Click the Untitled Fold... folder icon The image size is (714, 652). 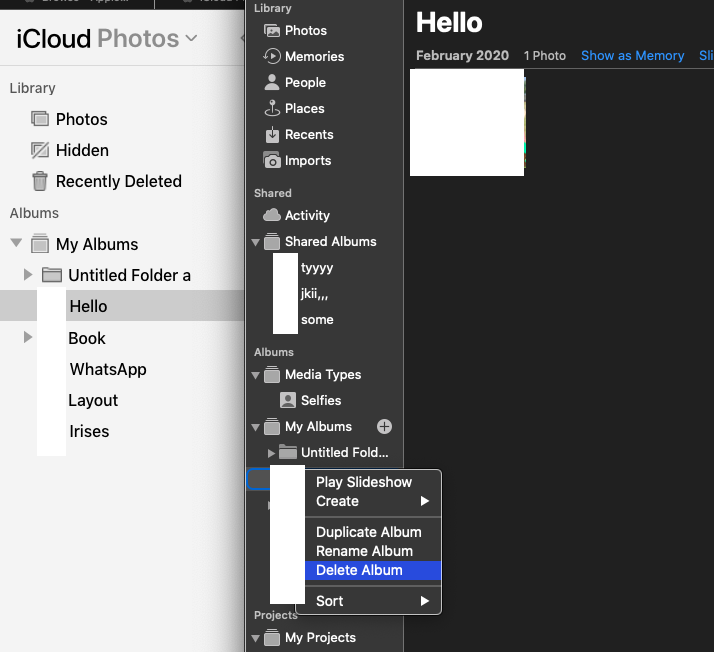click(x=288, y=452)
